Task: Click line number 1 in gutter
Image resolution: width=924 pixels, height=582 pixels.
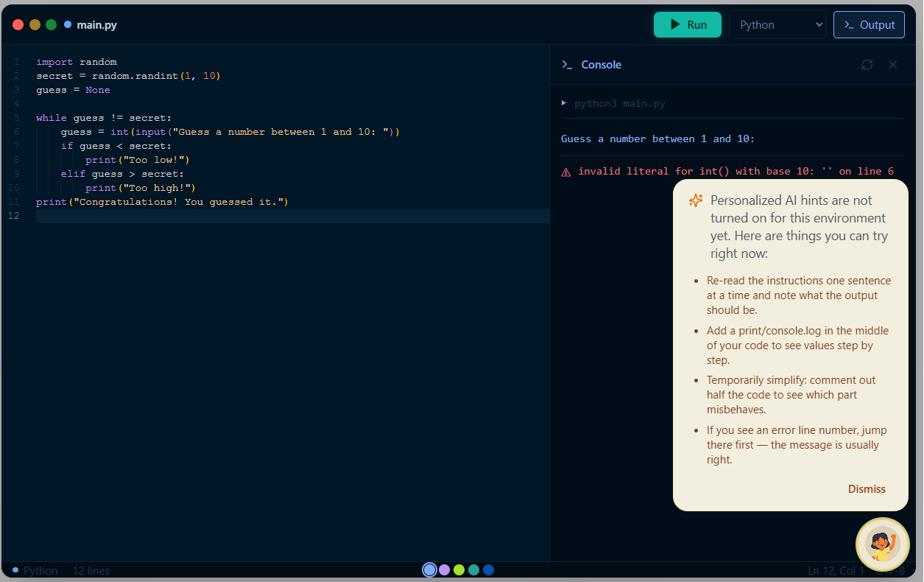Action: click(x=16, y=62)
